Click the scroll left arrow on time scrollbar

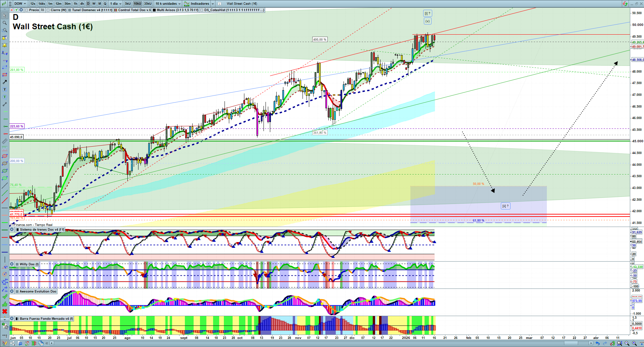tap(51, 343)
